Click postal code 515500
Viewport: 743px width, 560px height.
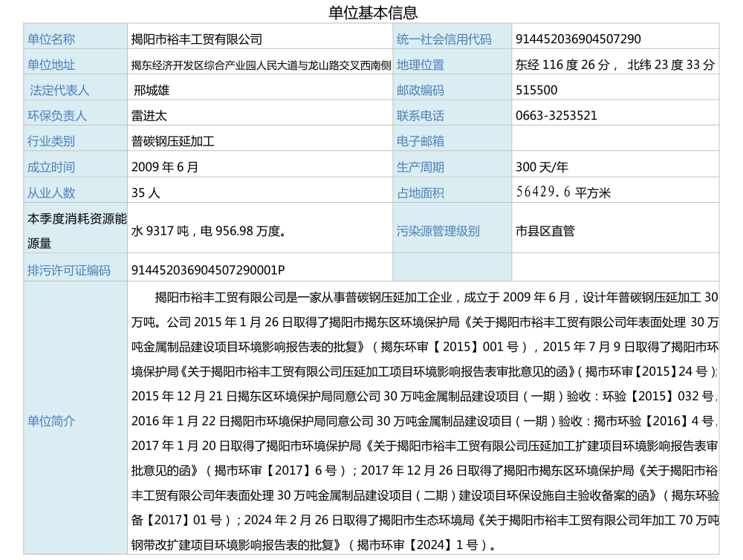[x=536, y=90]
